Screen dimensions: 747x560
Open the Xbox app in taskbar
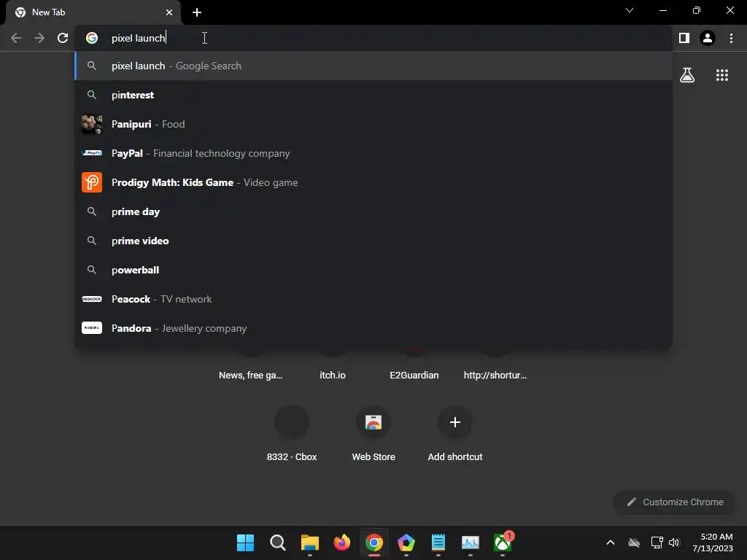503,542
